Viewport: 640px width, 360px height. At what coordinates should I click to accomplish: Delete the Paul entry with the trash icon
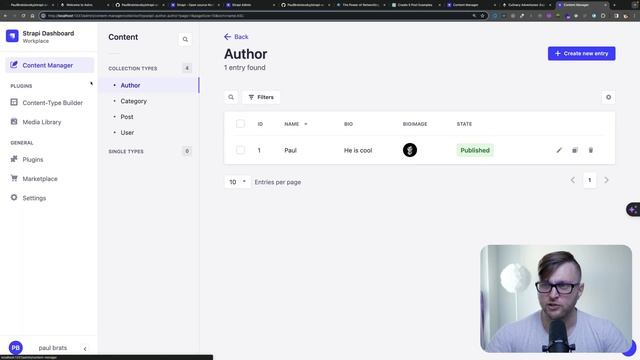tap(591, 150)
